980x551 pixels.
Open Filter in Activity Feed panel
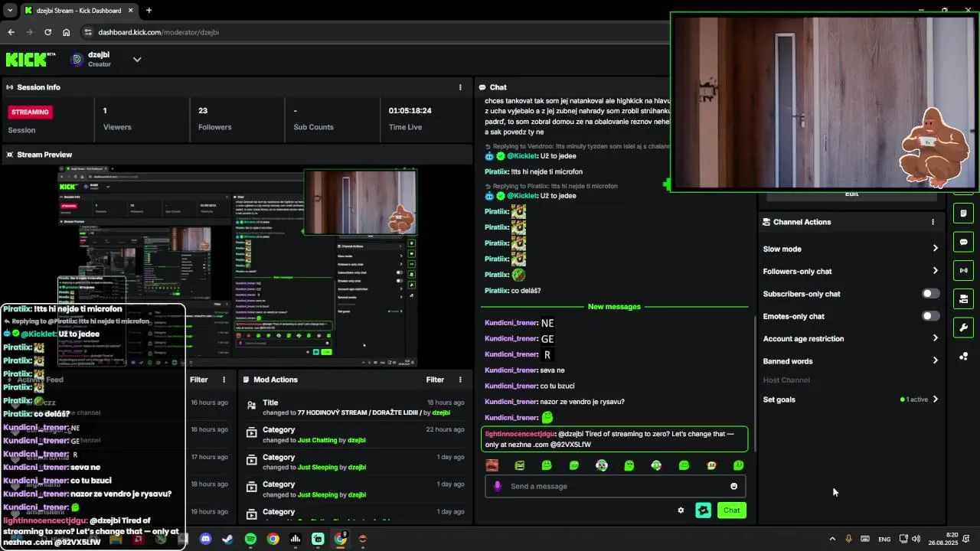tap(199, 380)
